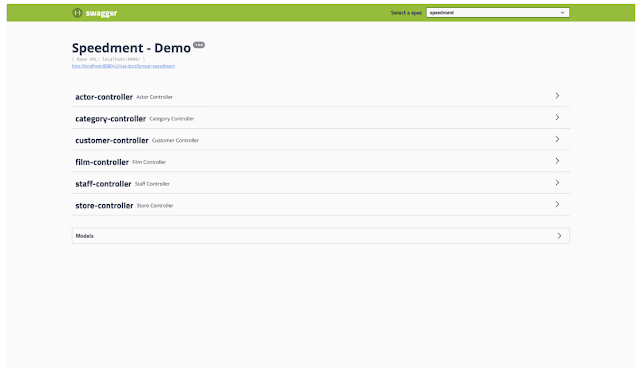Click the 'Select a spec' label
This screenshot has height=372, width=640.
(406, 13)
